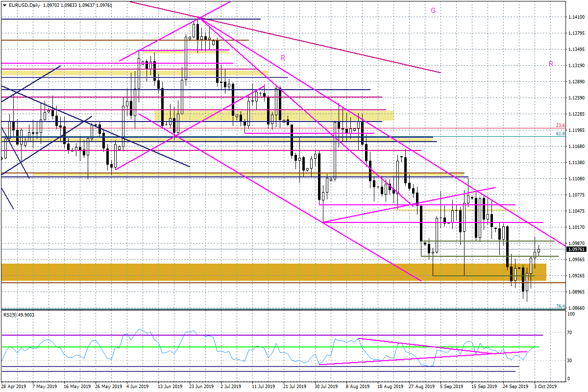Click the pink G text label
588x392 pixels.
pos(433,10)
